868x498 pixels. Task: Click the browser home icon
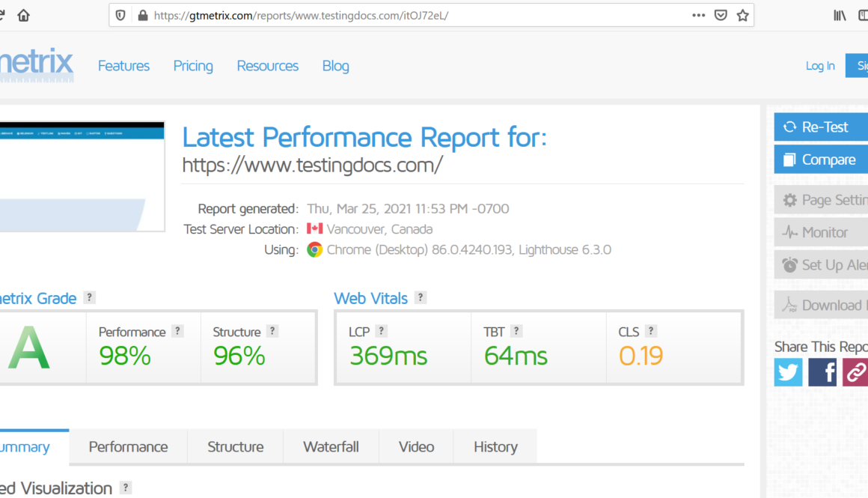click(x=23, y=15)
